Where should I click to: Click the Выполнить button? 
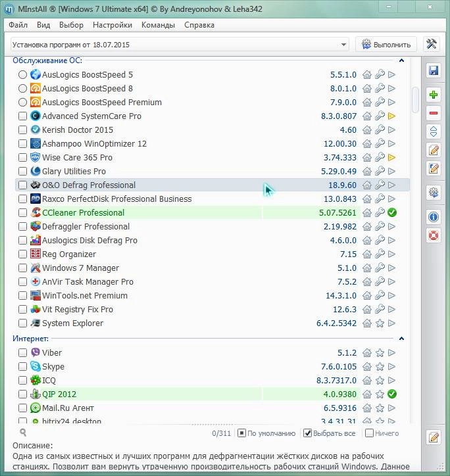386,45
